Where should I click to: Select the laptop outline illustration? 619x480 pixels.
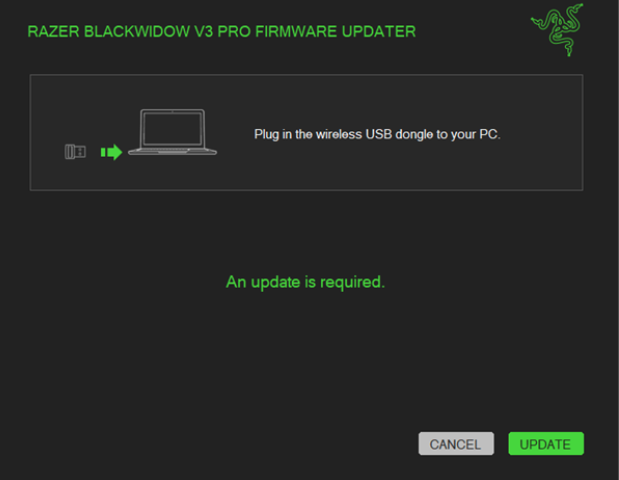173,132
